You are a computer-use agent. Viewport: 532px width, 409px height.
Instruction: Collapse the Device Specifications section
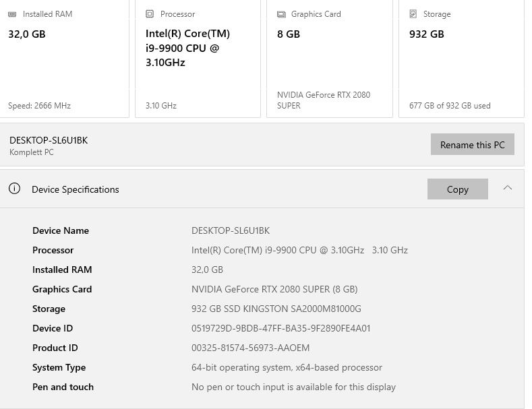tap(508, 188)
